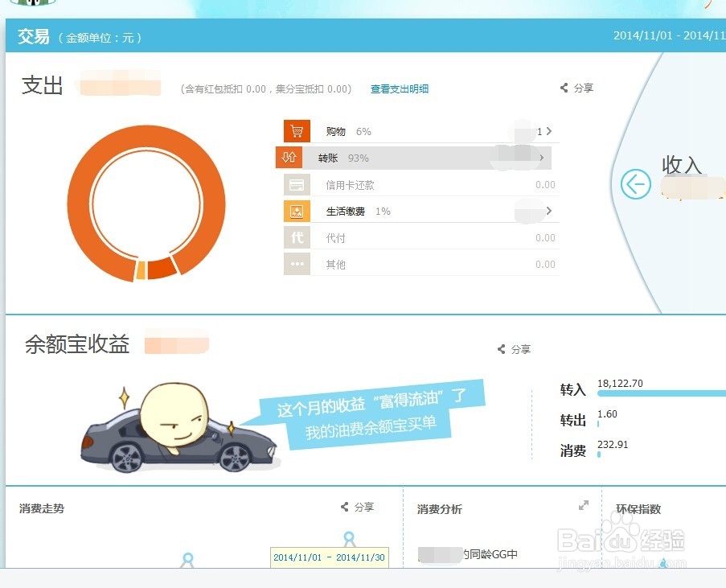
Task: Switch to the 收入 panel
Action: [x=681, y=165]
